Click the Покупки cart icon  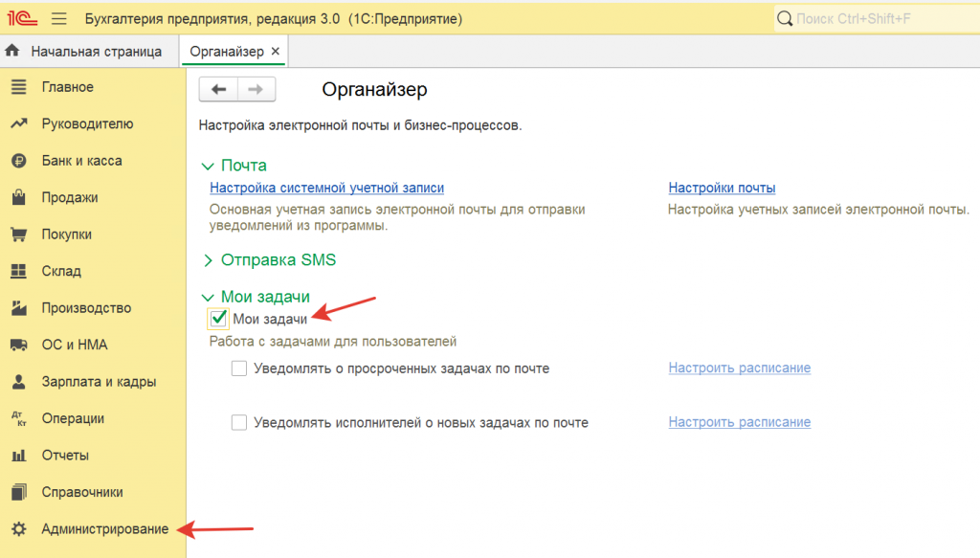click(x=19, y=234)
